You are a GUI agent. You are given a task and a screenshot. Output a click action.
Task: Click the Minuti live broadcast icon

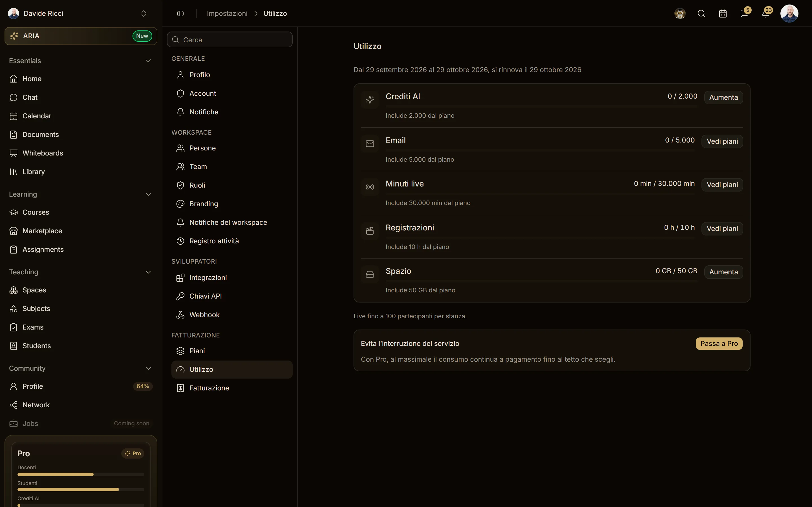point(370,187)
